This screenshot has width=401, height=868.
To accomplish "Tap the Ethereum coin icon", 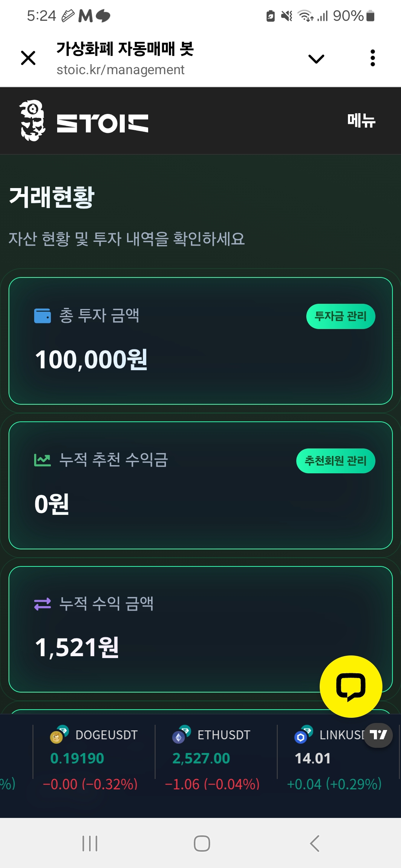I will [x=179, y=737].
